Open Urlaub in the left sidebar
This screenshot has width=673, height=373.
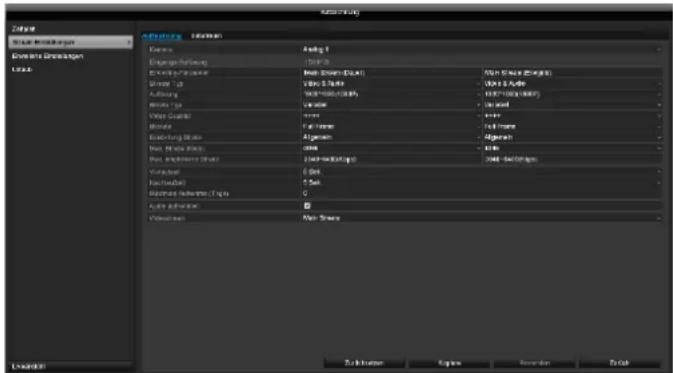pyautogui.click(x=22, y=69)
